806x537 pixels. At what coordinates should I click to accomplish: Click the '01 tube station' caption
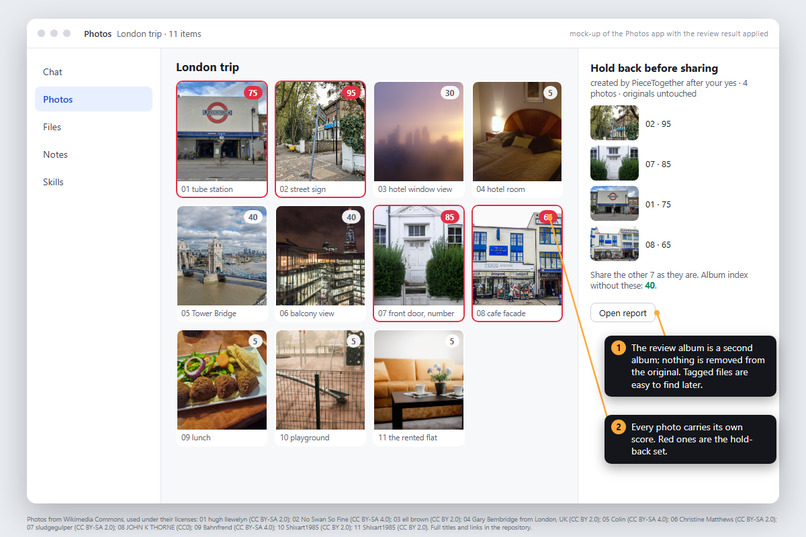[207, 189]
